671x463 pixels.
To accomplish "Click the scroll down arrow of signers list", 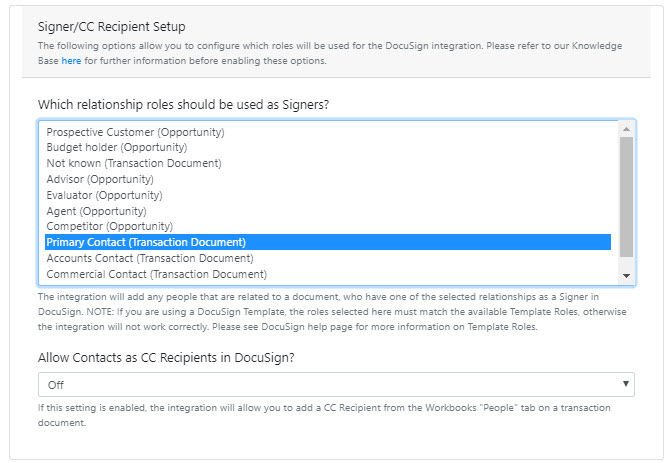I will [x=626, y=276].
